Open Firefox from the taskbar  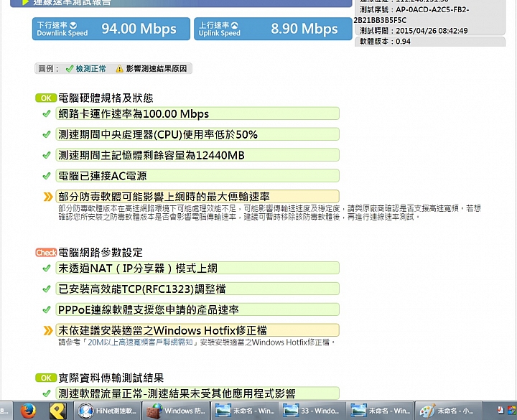coord(28,411)
